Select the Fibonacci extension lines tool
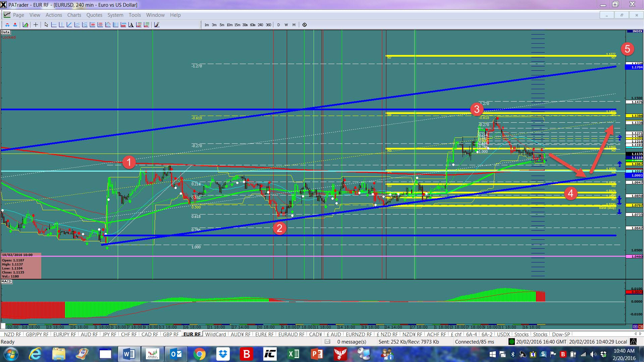This screenshot has height=362, width=644. tap(100, 25)
